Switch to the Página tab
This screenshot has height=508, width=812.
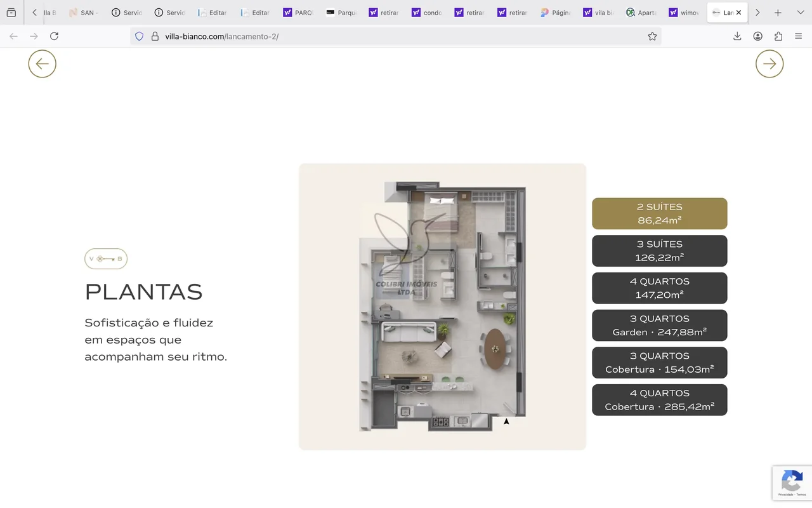coord(556,13)
